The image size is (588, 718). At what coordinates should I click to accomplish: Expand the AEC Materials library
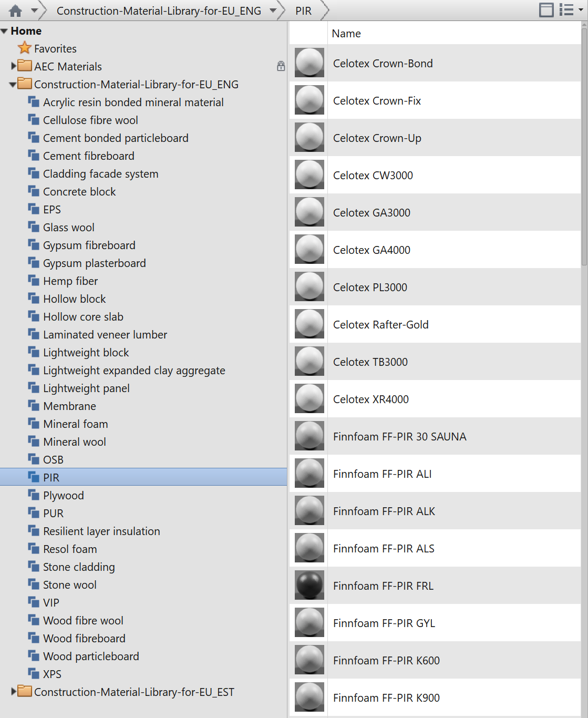point(14,66)
